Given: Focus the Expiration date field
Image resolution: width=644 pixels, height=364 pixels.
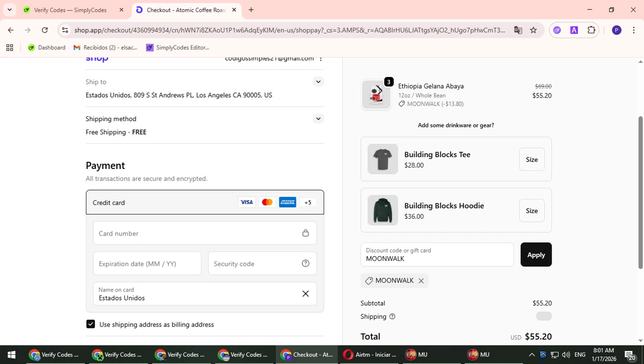Looking at the screenshot, I should [x=147, y=263].
